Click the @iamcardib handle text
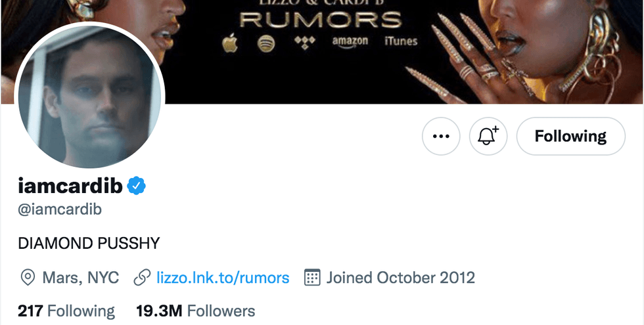Viewport: 644px width, 325px height. pos(60,209)
